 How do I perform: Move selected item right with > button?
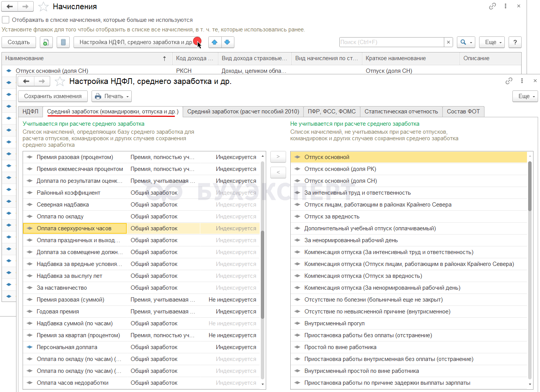(278, 157)
